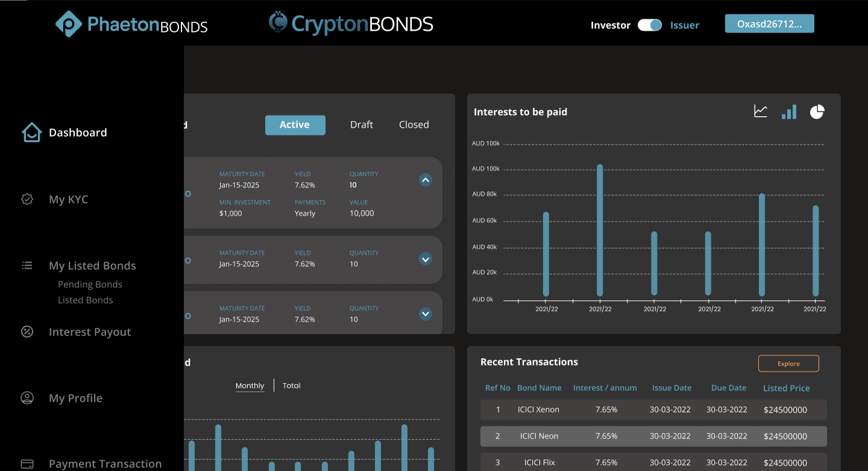
Task: Show the Active bonds tab
Action: pos(295,125)
